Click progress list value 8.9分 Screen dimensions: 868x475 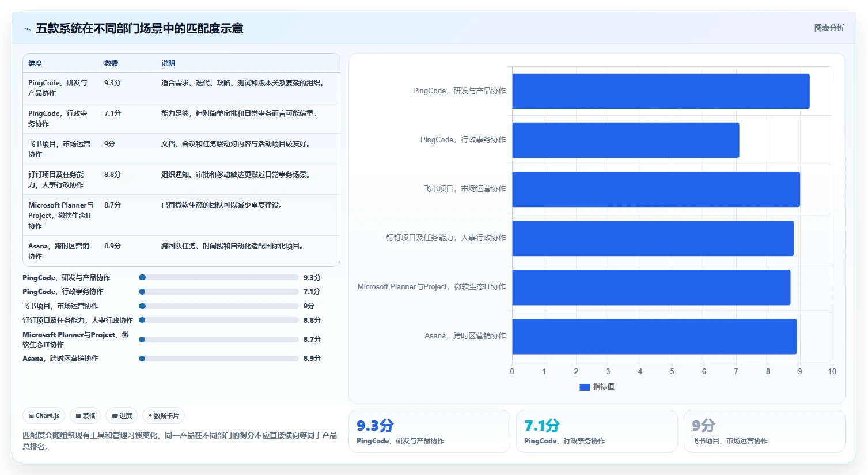click(x=312, y=358)
